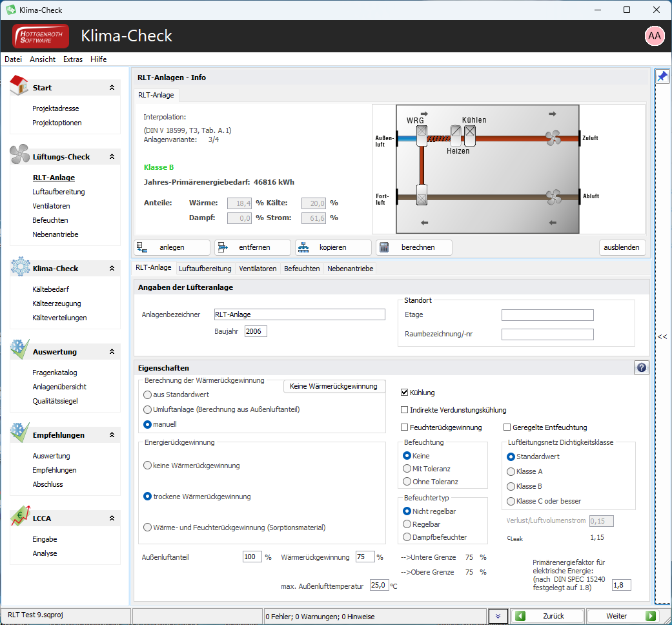Viewport: 672px width, 625px height.
Task: Select the Klasse A radio button
Action: coord(511,471)
